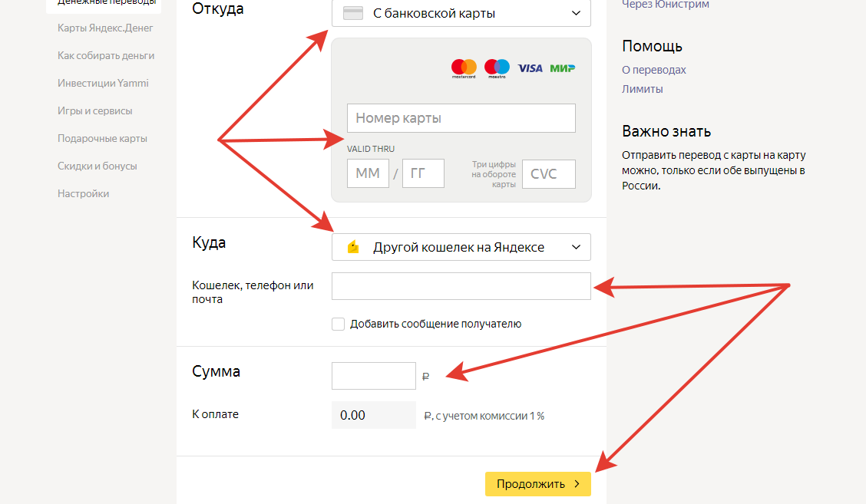Click the с учетом комиссии 1 % text

490,417
